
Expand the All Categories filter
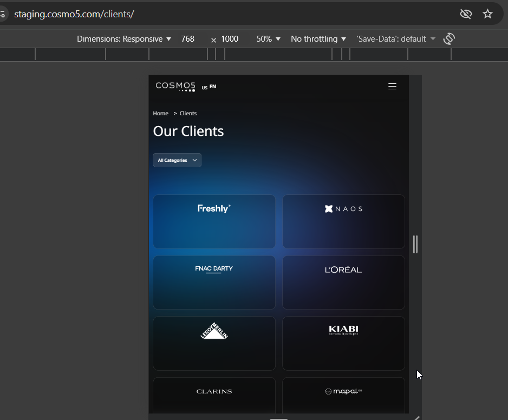(x=177, y=160)
